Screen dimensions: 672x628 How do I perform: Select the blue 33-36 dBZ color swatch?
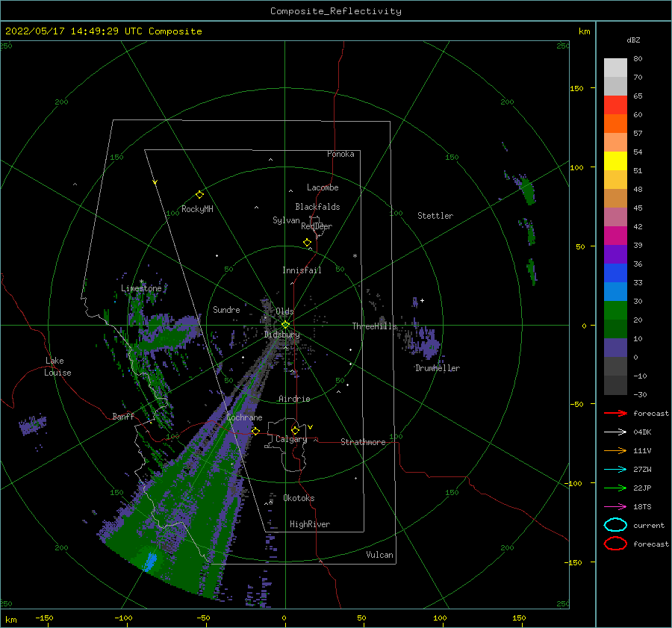point(615,273)
